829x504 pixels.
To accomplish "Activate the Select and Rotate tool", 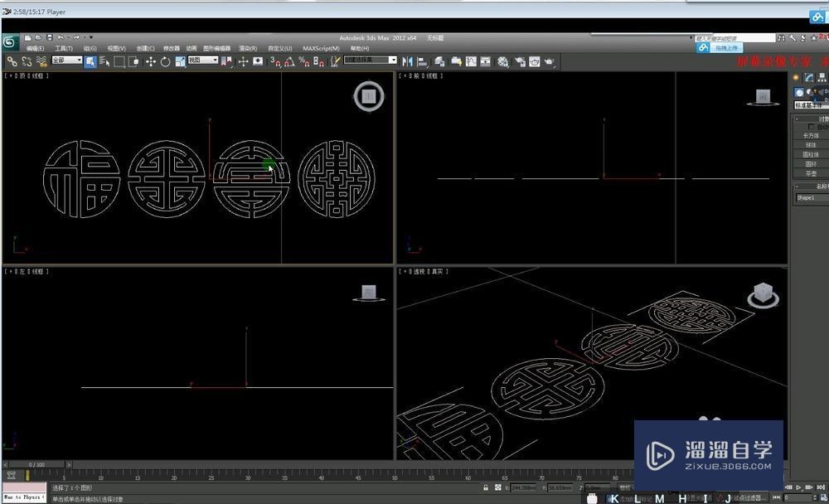I will (x=165, y=61).
